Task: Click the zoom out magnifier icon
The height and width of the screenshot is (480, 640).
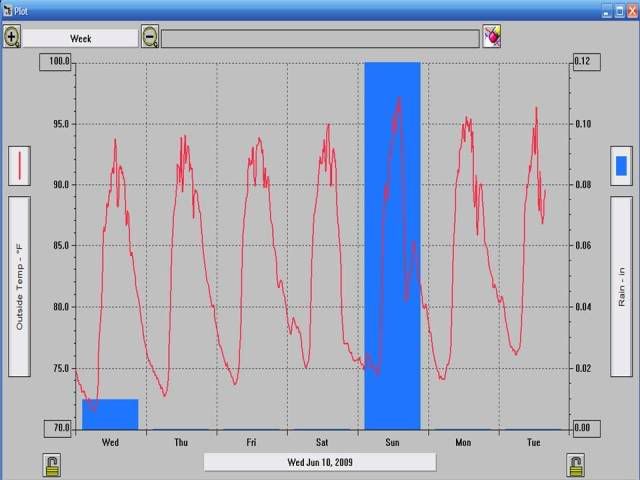Action: (x=150, y=37)
